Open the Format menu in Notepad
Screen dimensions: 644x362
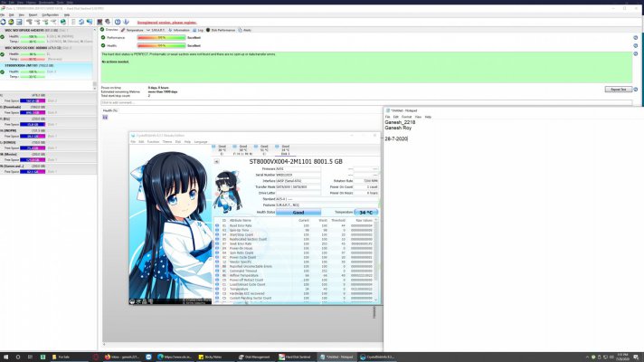(x=406, y=117)
